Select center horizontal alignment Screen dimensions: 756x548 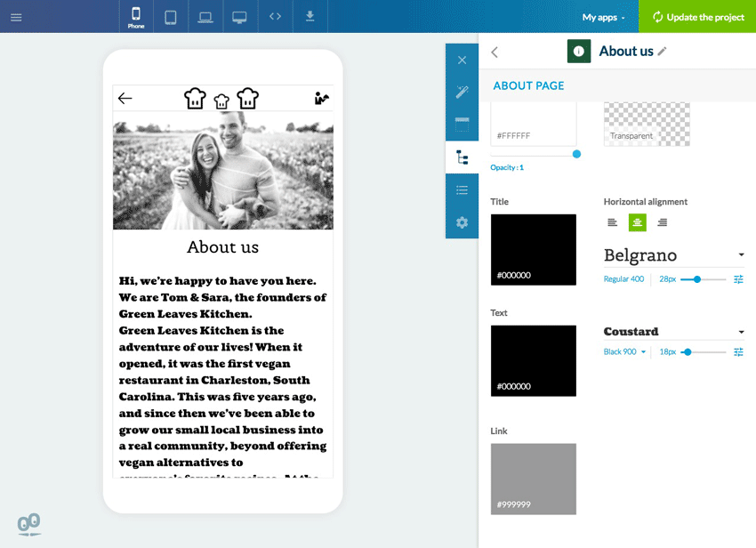(637, 222)
